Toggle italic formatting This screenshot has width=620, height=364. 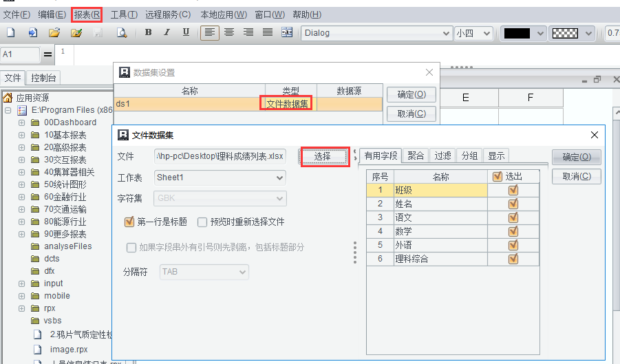coord(167,32)
